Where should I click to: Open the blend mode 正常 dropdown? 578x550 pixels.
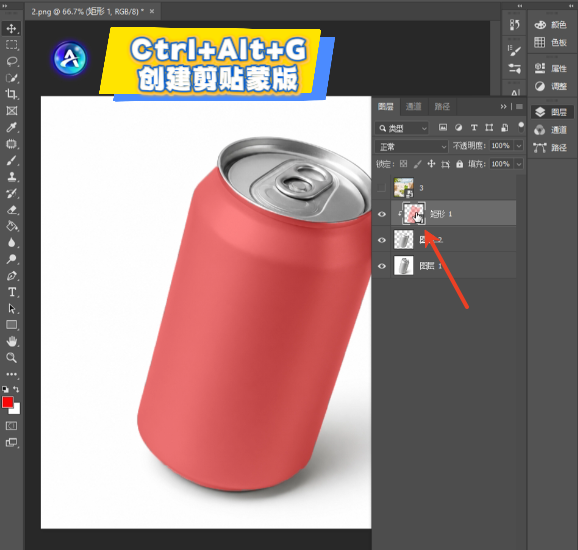[411, 147]
